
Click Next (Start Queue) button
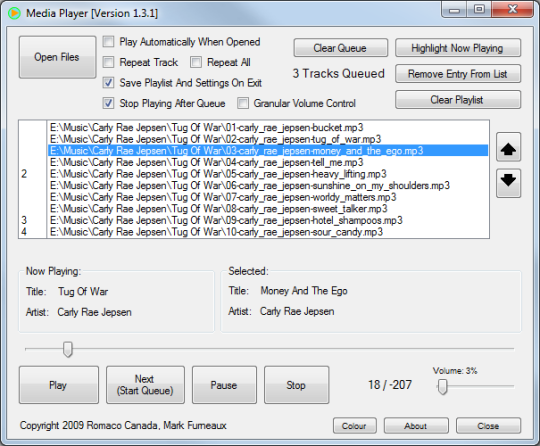[x=145, y=385]
